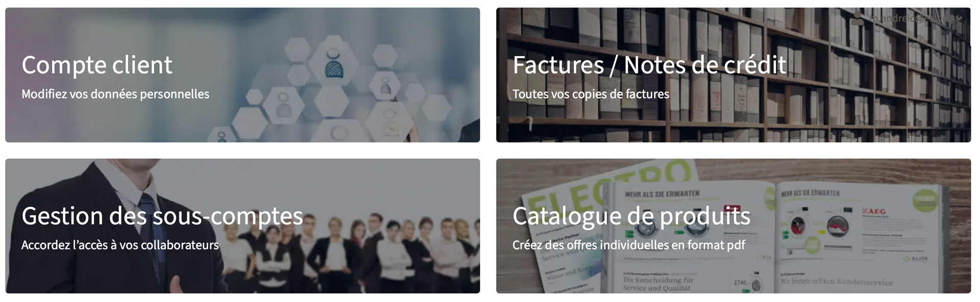The width and height of the screenshot is (980, 302).
Task: Click 'Accordez l'accès à vos collaborateurs' text
Action: click(x=120, y=245)
